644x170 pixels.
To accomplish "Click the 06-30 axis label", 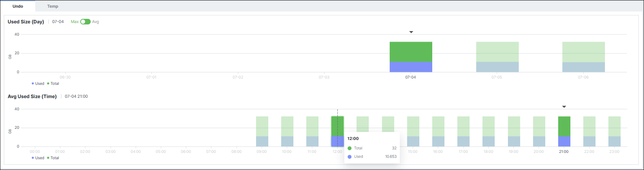I will coord(65,77).
